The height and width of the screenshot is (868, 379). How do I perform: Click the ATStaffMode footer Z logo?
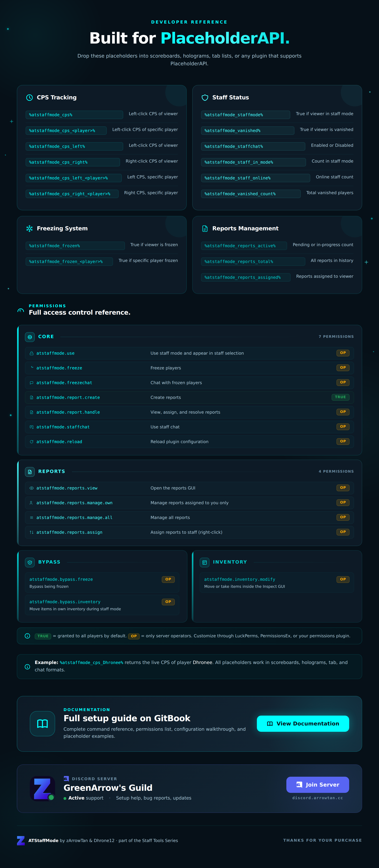(21, 840)
